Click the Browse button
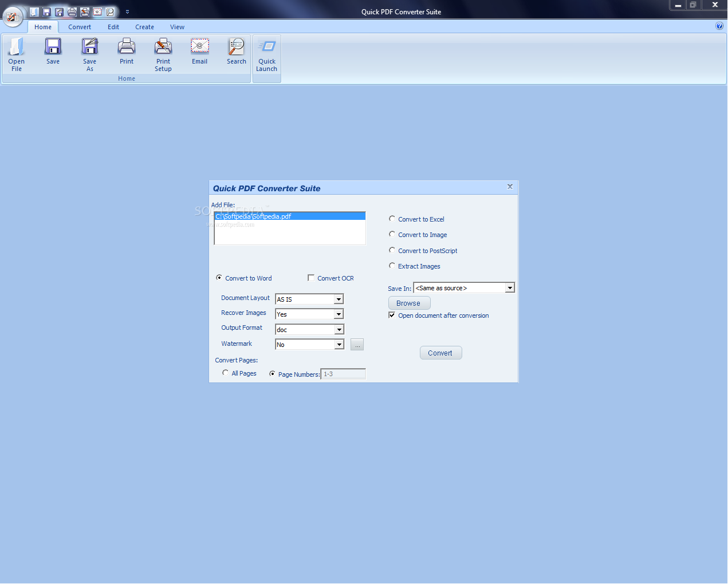The height and width of the screenshot is (584, 728). coord(409,303)
